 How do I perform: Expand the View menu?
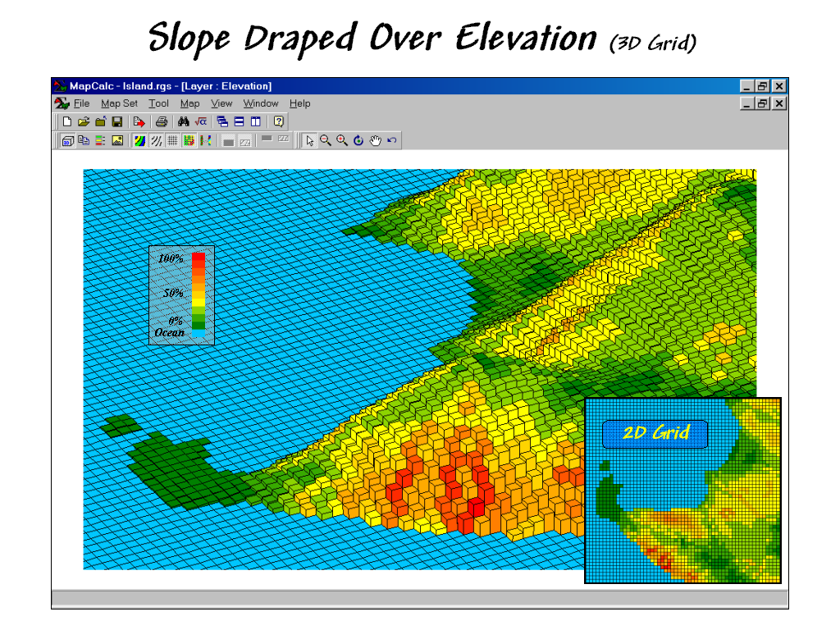[x=221, y=103]
